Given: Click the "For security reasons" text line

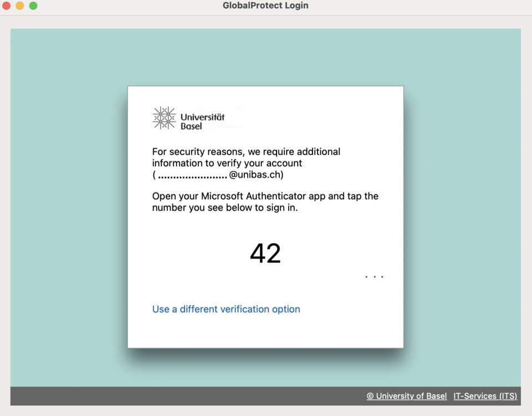Looking at the screenshot, I should point(246,151).
